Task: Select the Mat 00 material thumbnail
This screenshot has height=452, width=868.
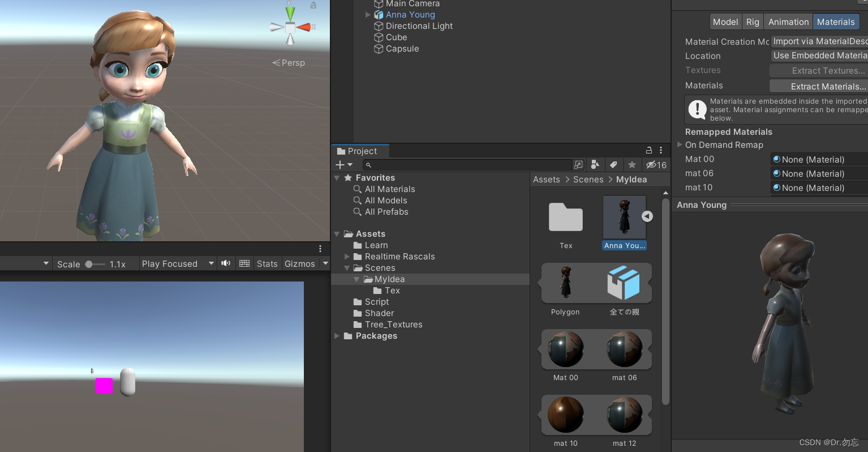Action: point(566,349)
